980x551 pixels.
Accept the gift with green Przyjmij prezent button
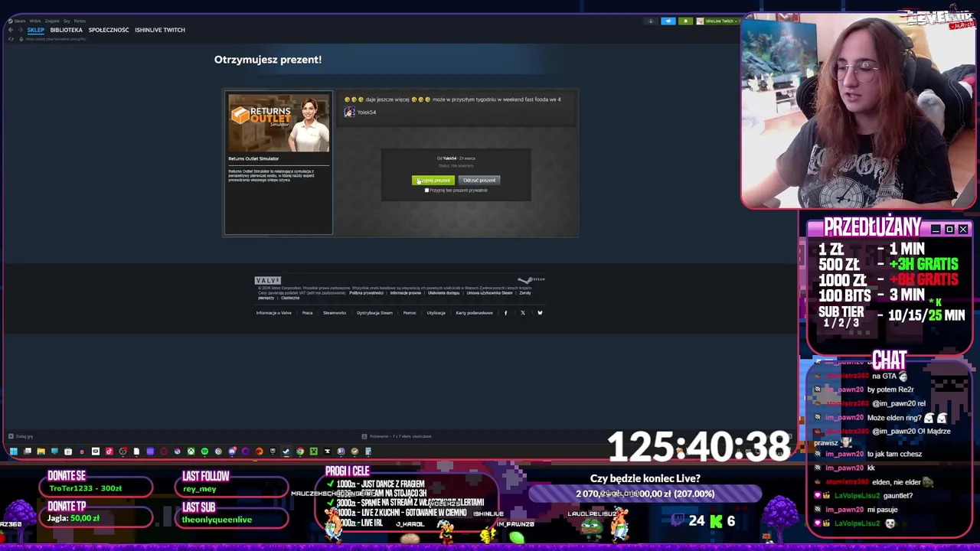(x=433, y=181)
